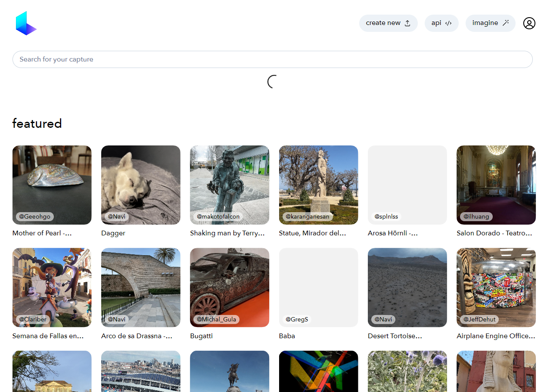The height and width of the screenshot is (392, 547).
Task: Open the Salon Dorado capture title
Action: pos(494,233)
